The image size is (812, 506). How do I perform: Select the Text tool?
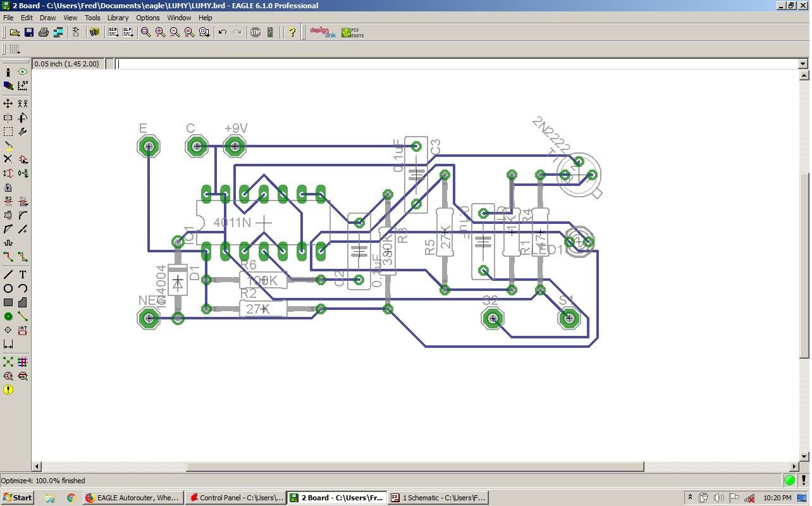(22, 274)
